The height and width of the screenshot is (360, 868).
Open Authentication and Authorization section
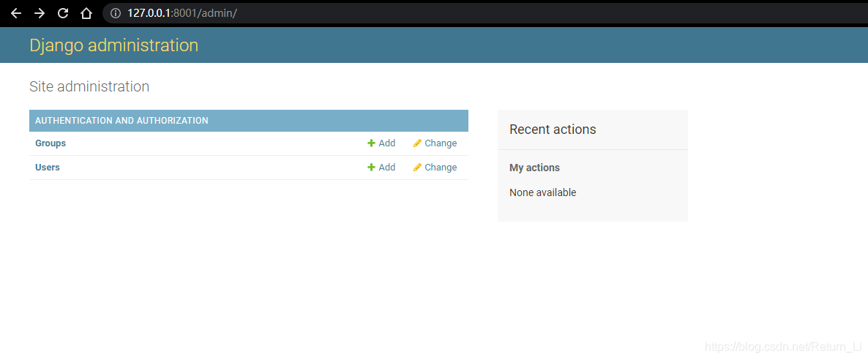121,120
